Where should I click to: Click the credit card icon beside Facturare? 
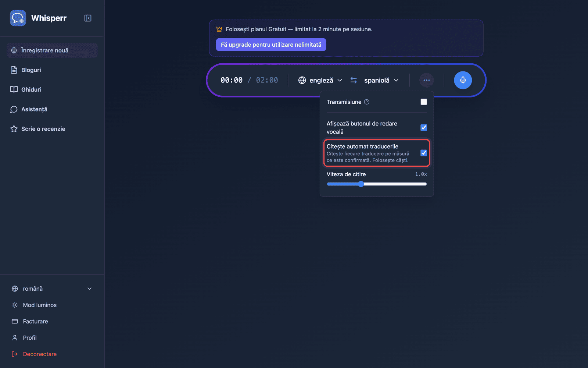point(15,321)
